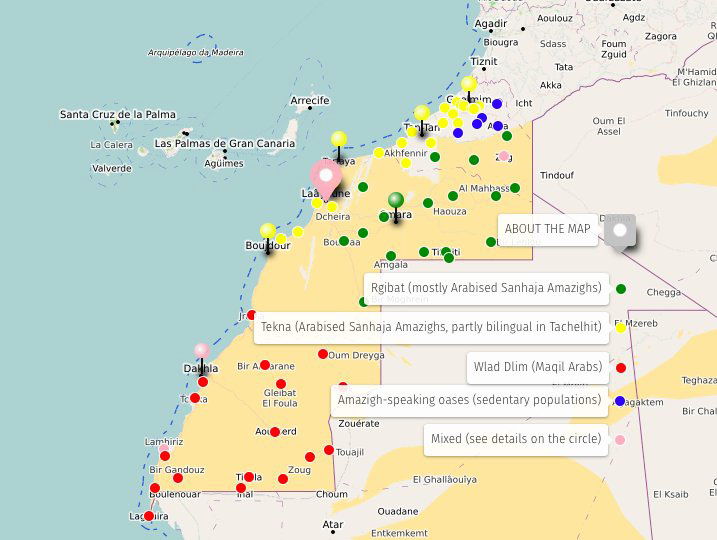Click the Rgibat legend label
Viewport: 717px width, 540px height.
(487, 289)
